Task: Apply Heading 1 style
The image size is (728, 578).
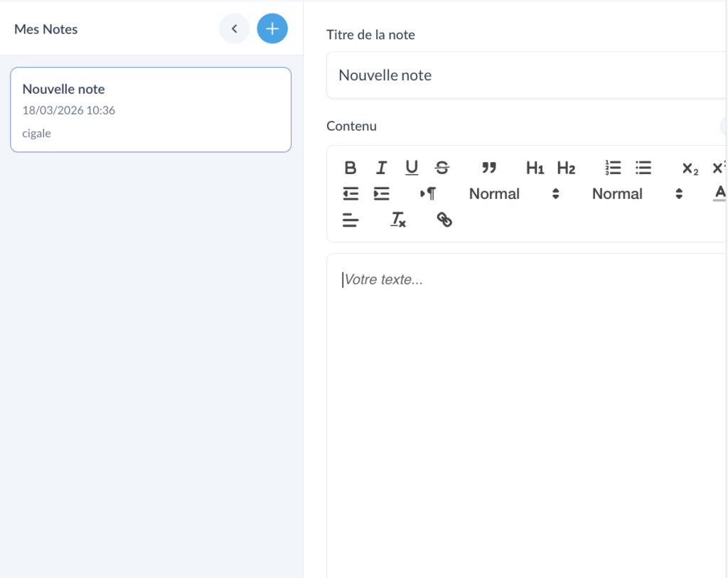Action: (x=535, y=168)
